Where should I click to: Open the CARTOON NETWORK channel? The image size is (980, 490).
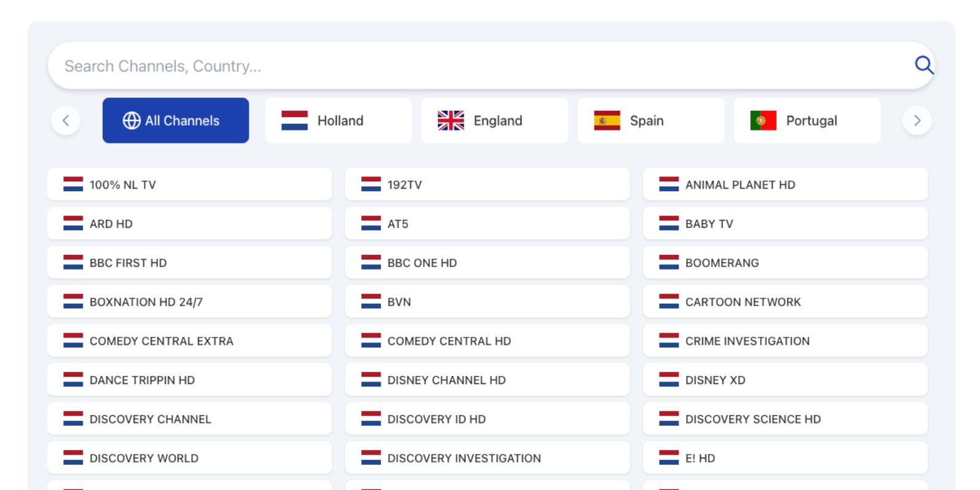(785, 302)
